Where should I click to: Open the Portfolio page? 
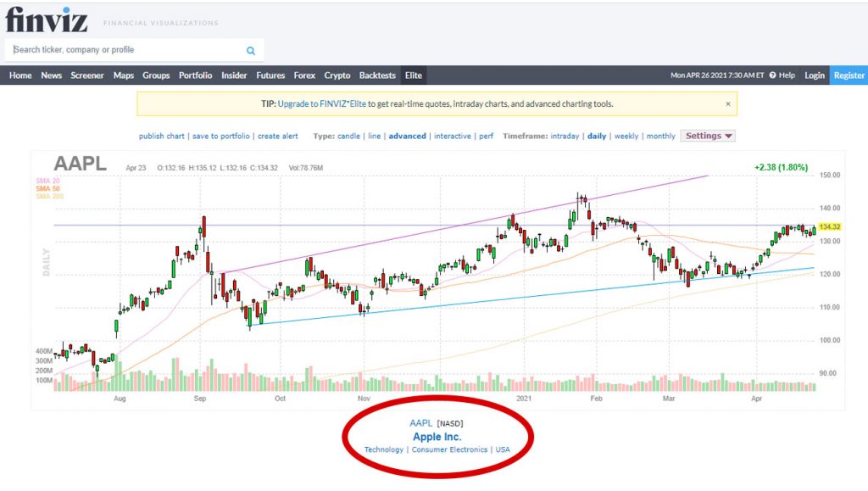[196, 75]
